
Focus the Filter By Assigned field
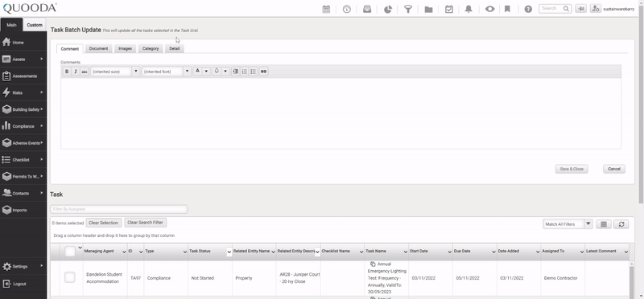[x=118, y=209]
